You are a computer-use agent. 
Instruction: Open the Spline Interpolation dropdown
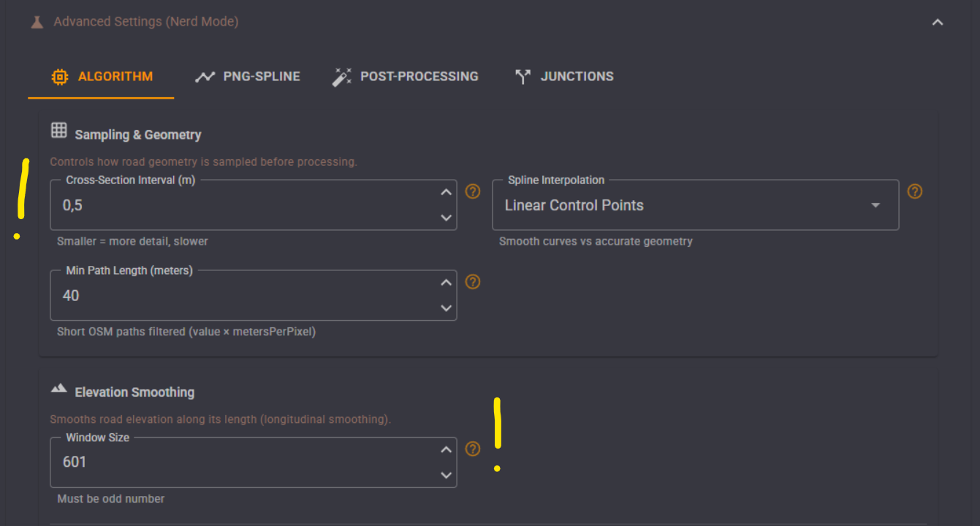[x=695, y=205]
